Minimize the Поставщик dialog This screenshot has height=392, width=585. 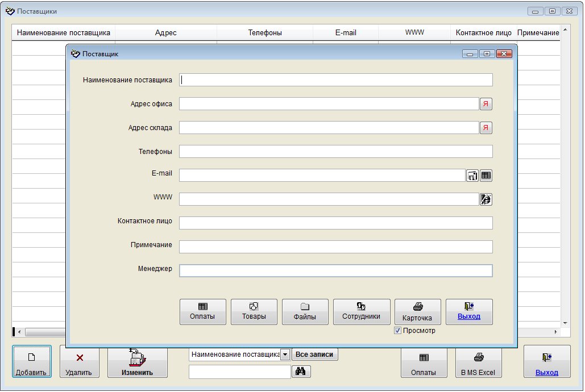(470, 54)
